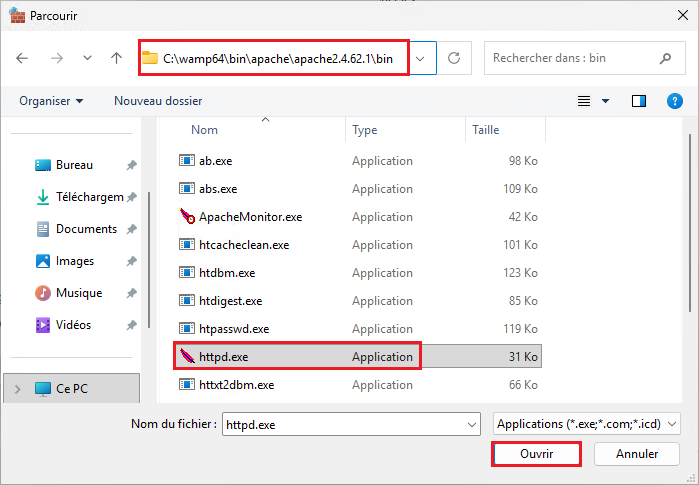699x485 pixels.
Task: Click the Annuler button
Action: [x=637, y=453]
